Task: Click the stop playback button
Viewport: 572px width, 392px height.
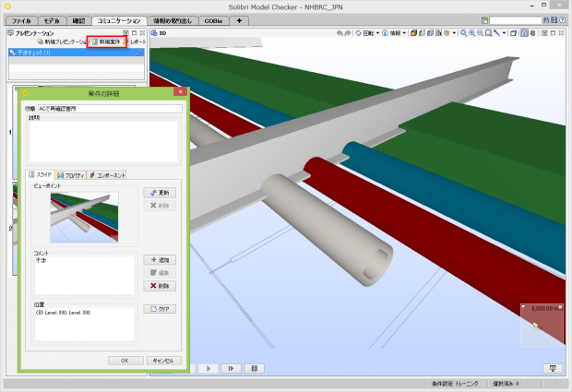Action: (x=255, y=369)
